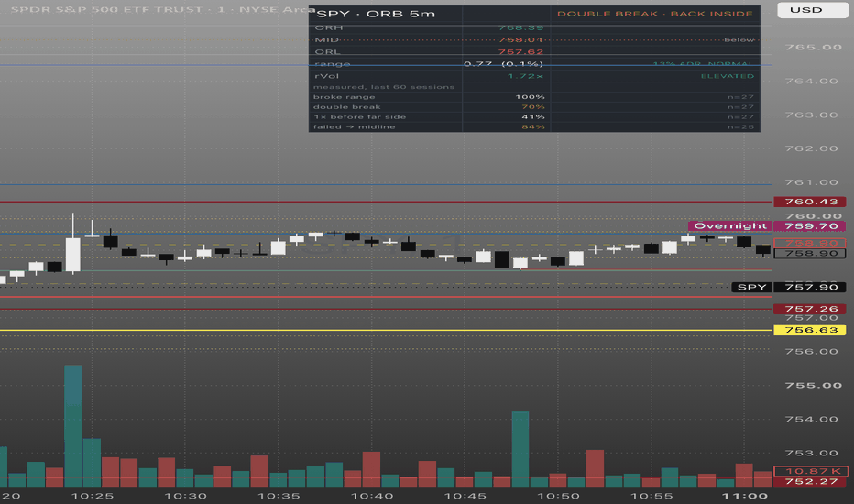Select the yellow 756.63 price label
Viewport: 854px width, 504px height.
[810, 330]
